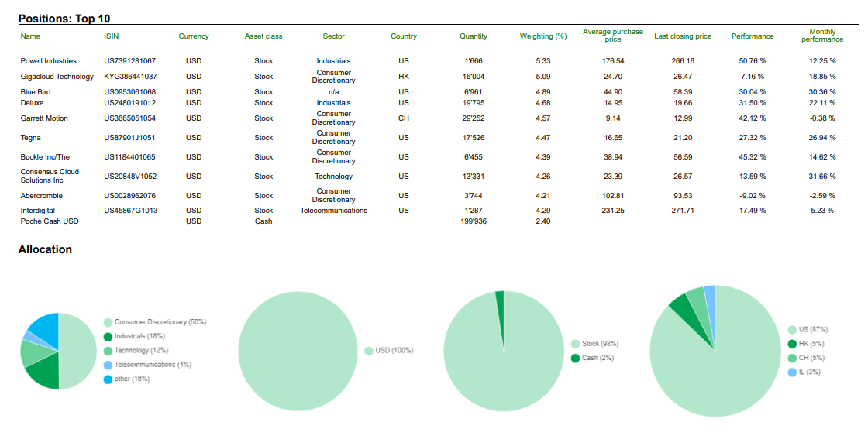Click the Technology legend color dot

tap(108, 351)
